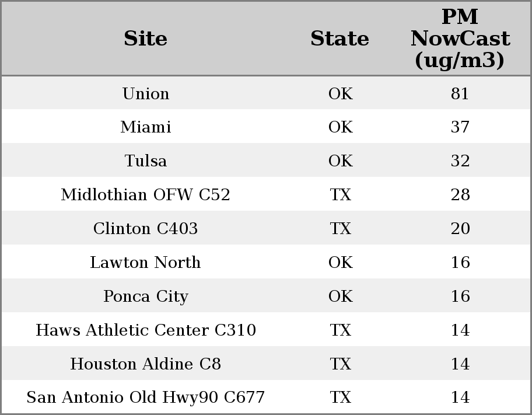Click the value 37 for Miami
This screenshot has width=532, height=415.
click(x=460, y=127)
